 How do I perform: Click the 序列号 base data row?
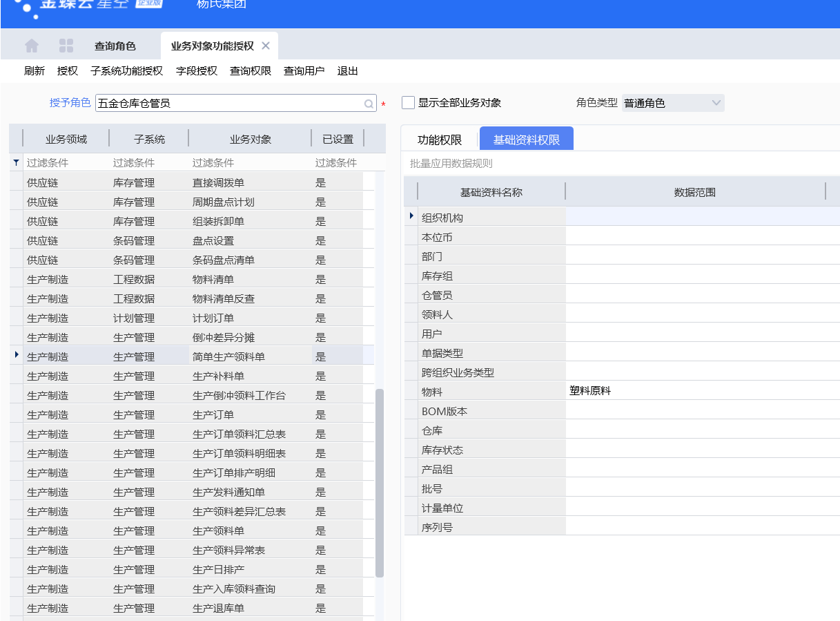[x=622, y=527]
